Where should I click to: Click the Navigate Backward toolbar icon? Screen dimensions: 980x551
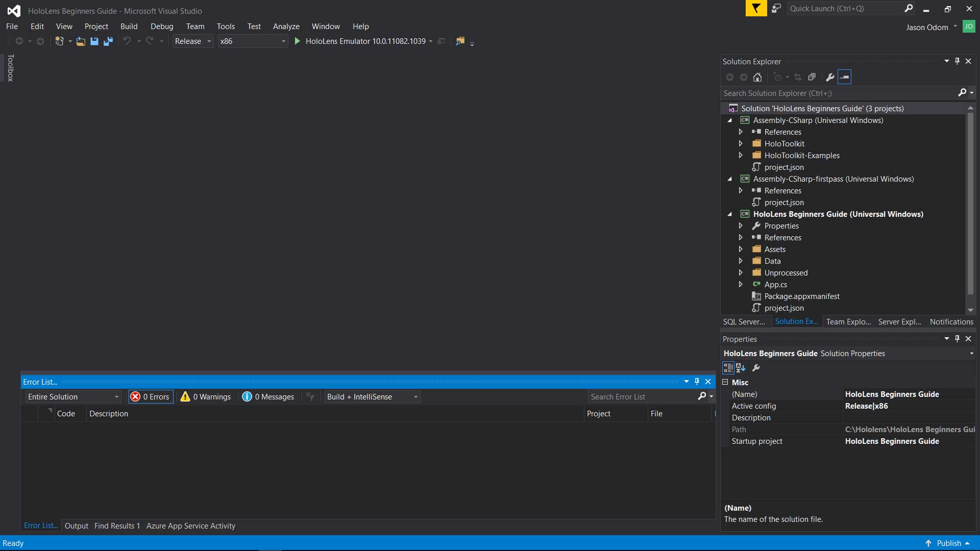(19, 41)
